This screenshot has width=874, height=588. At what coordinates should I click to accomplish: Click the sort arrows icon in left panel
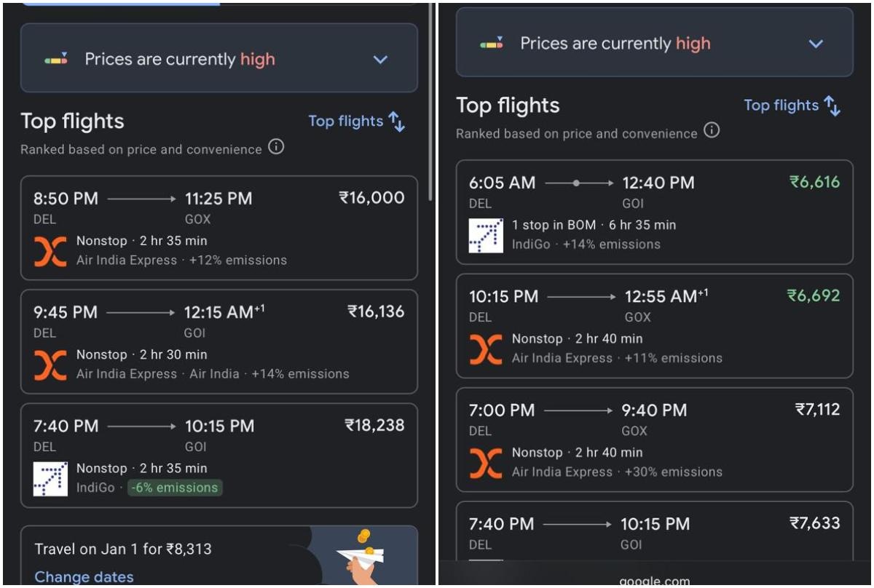pos(396,122)
